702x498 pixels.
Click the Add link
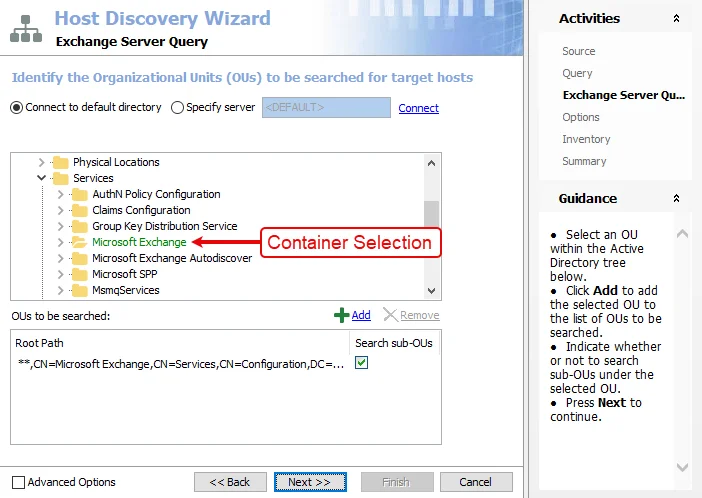pos(361,315)
